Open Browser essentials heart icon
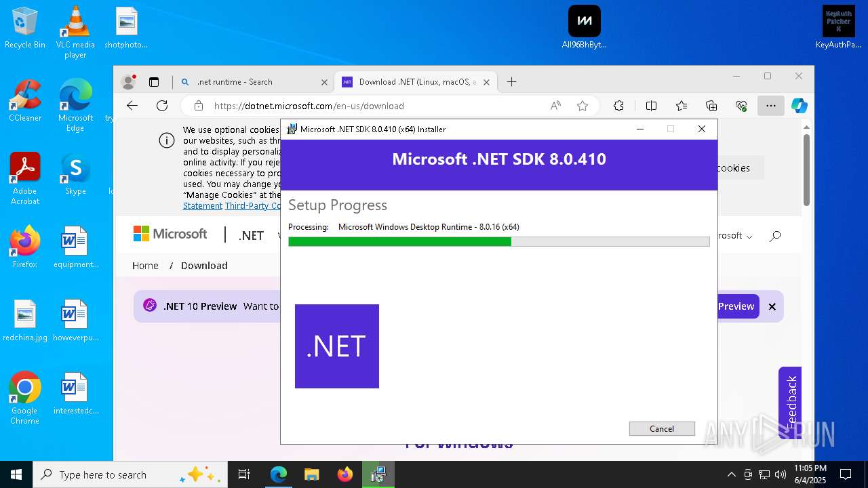868x488 pixels. [741, 106]
